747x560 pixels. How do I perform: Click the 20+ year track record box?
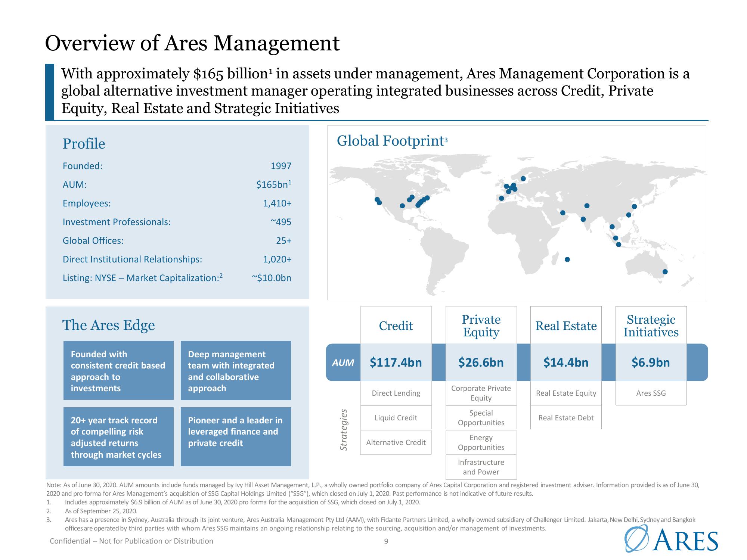click(118, 437)
